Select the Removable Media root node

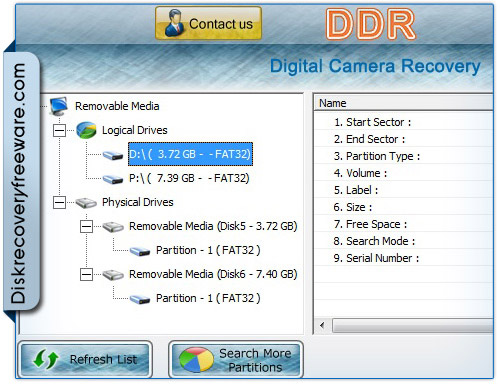coord(117,106)
